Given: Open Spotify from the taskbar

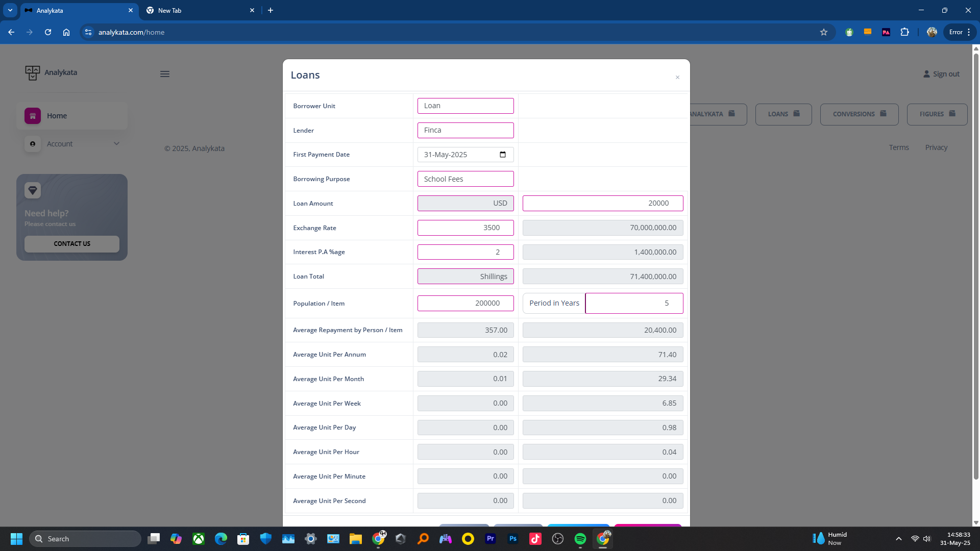Looking at the screenshot, I should click(580, 539).
